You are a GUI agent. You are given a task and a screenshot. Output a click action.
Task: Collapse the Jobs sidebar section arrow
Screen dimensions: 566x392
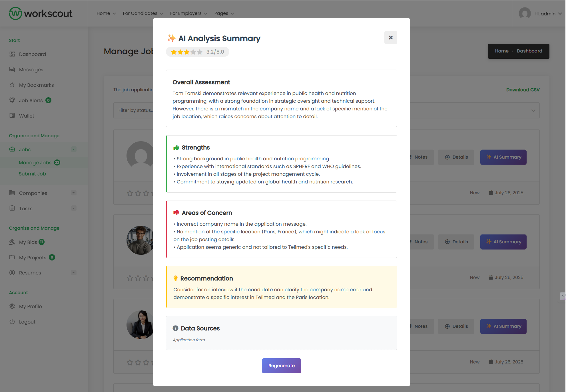point(74,149)
